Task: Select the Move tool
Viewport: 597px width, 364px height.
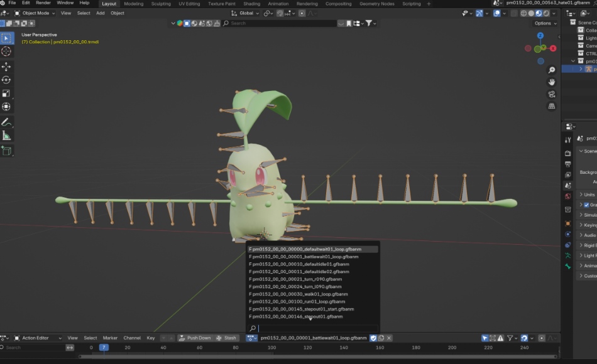Action: pos(6,67)
